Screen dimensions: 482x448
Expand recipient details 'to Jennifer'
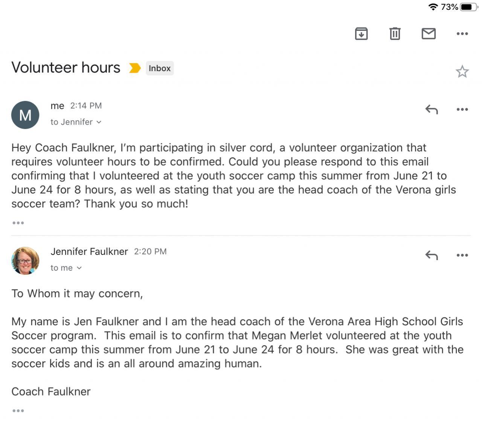point(76,122)
